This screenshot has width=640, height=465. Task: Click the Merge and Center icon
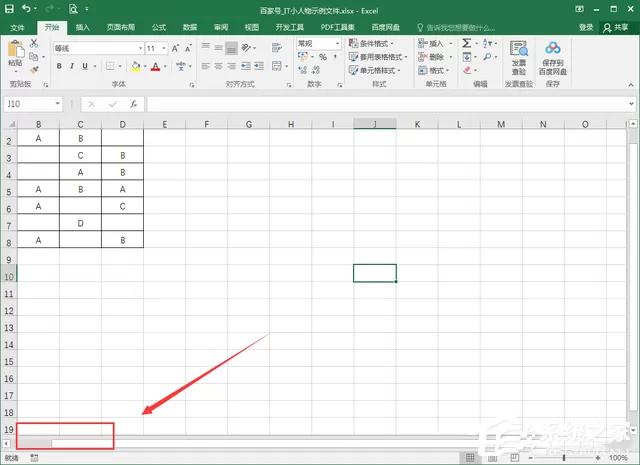pyautogui.click(x=277, y=66)
